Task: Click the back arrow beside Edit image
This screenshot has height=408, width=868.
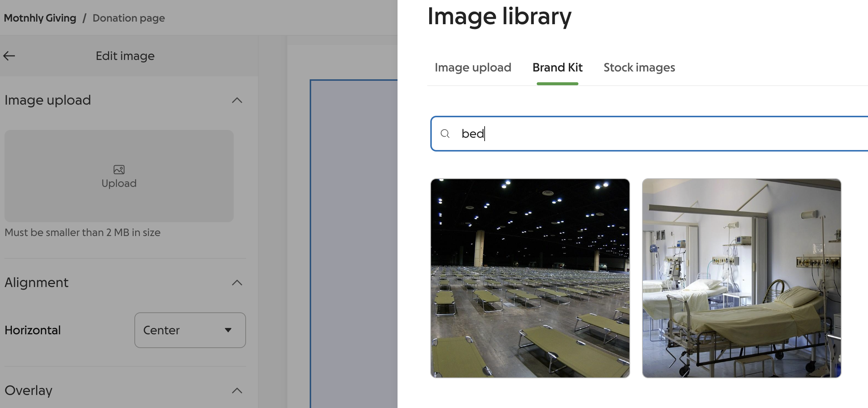Action: coord(9,56)
